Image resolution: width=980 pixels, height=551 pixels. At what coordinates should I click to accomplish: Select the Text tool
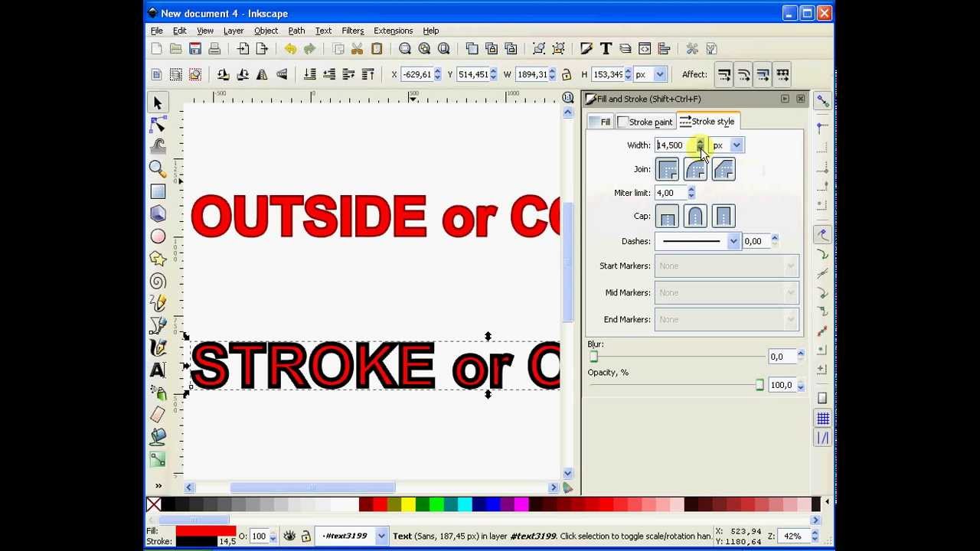click(x=158, y=370)
